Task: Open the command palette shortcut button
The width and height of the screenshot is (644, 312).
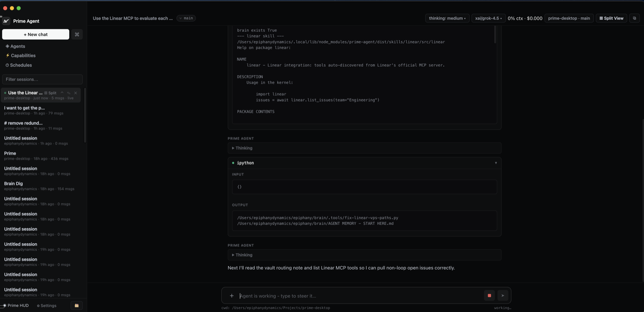Action: [77, 35]
